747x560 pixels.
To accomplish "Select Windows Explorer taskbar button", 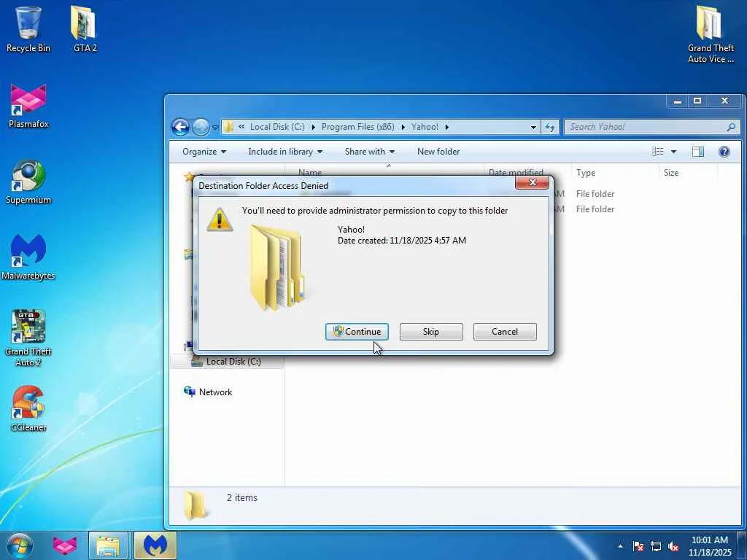I will pos(108,545).
